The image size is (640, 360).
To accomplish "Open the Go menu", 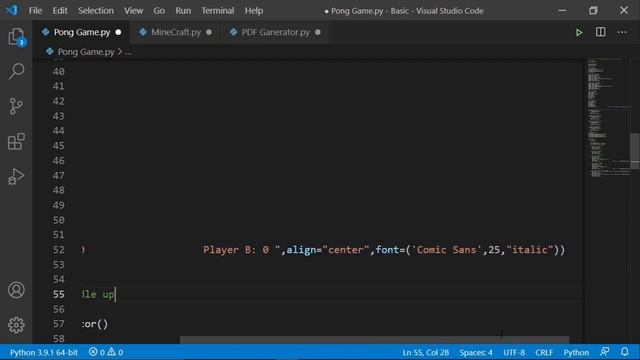I will 159,11.
